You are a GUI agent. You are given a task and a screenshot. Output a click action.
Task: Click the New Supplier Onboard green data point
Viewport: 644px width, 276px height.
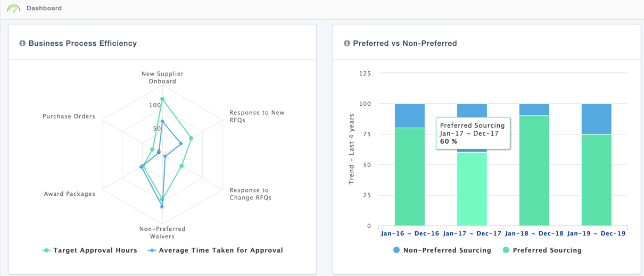[x=162, y=99]
